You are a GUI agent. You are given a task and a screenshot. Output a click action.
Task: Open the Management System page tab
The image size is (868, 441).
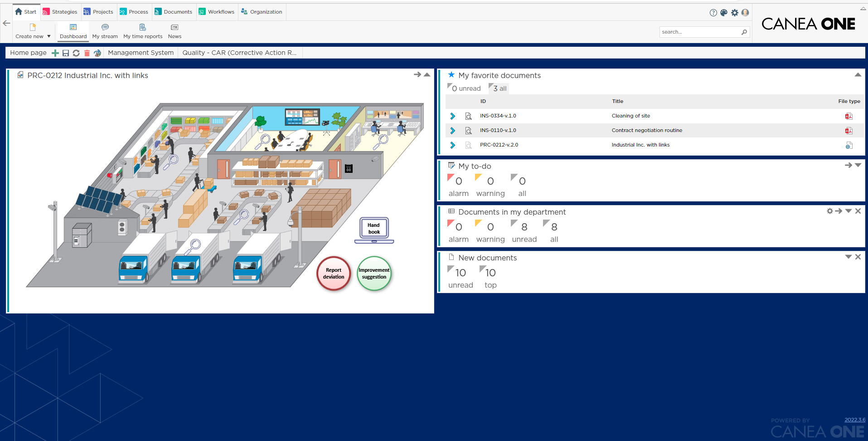click(141, 52)
